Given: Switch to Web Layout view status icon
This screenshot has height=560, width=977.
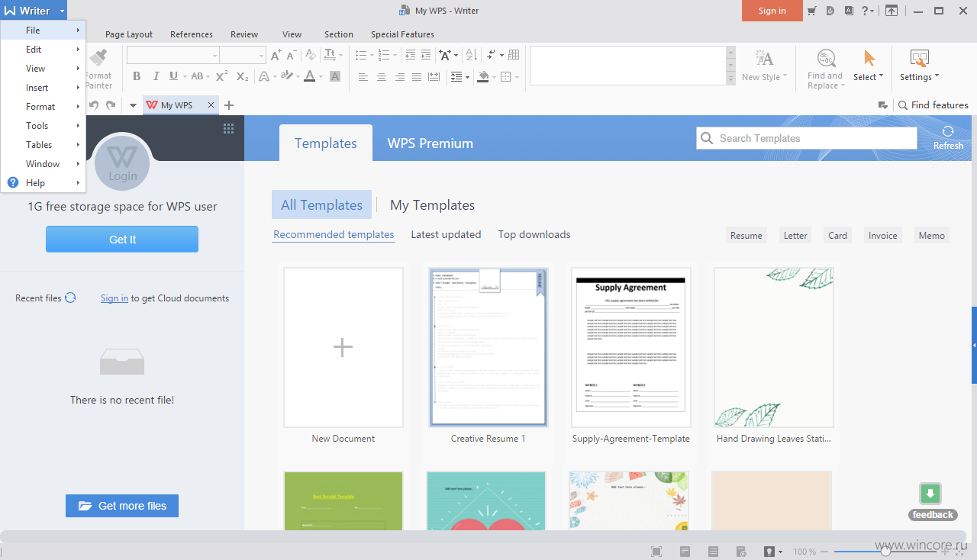Looking at the screenshot, I should coord(740,551).
